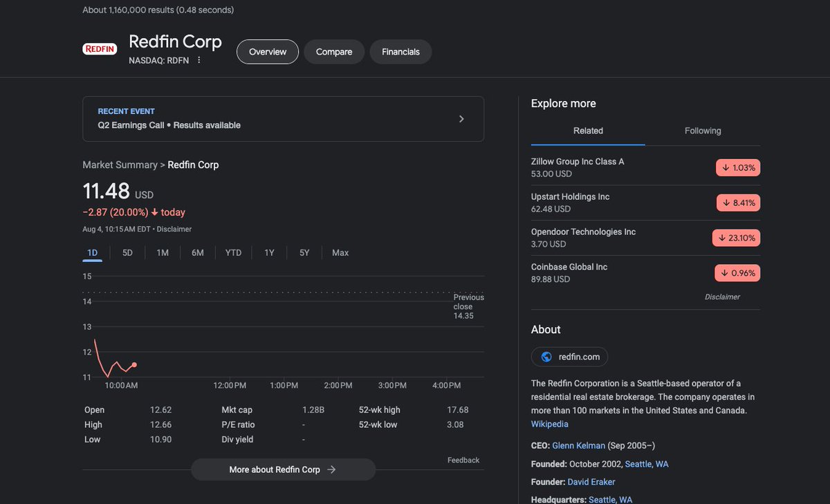Switch to the Following tab

pyautogui.click(x=703, y=131)
